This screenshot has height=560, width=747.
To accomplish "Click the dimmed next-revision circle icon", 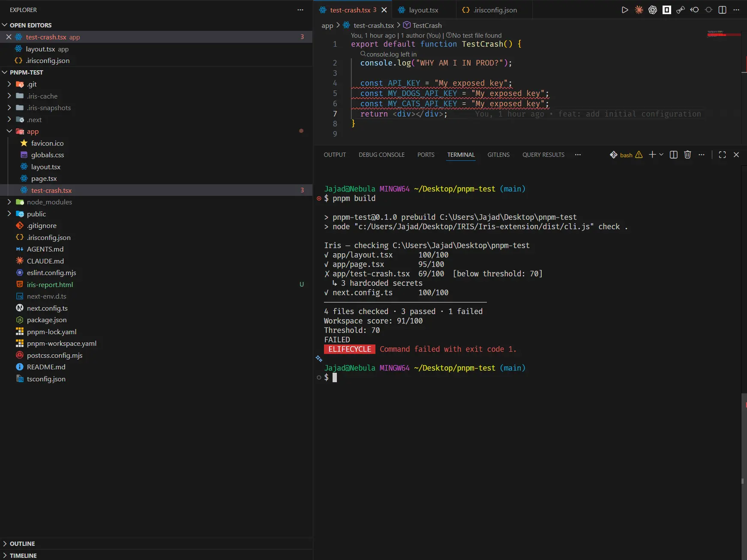I will [x=708, y=10].
